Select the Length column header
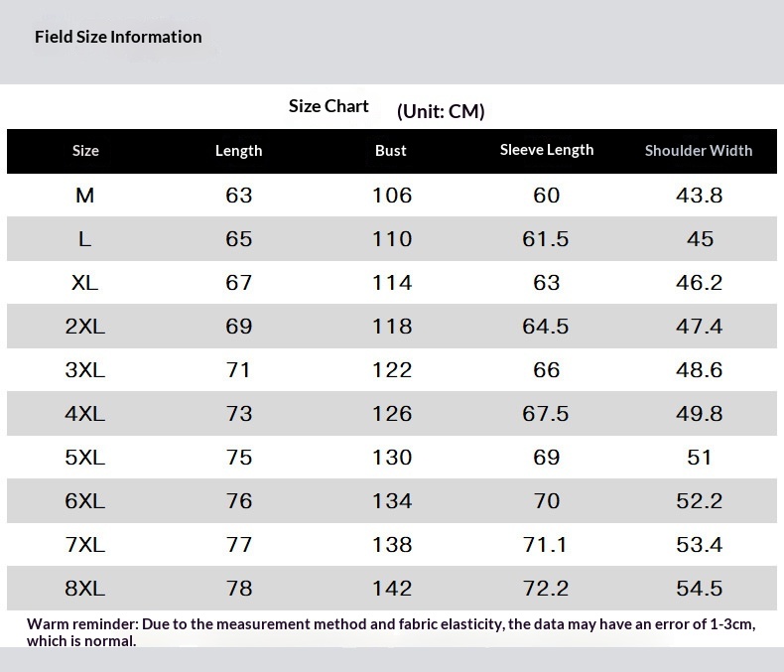The height and width of the screenshot is (672, 784). pos(238,151)
